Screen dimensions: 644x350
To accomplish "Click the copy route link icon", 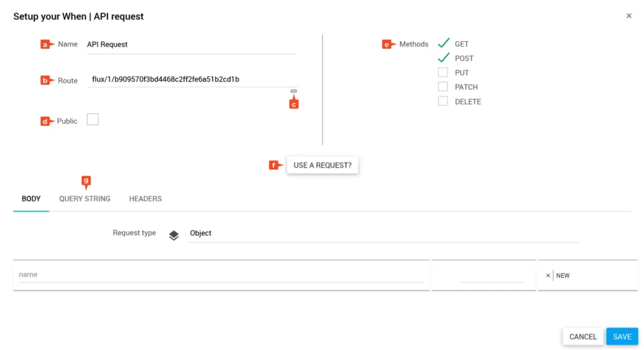I will coord(293,91).
